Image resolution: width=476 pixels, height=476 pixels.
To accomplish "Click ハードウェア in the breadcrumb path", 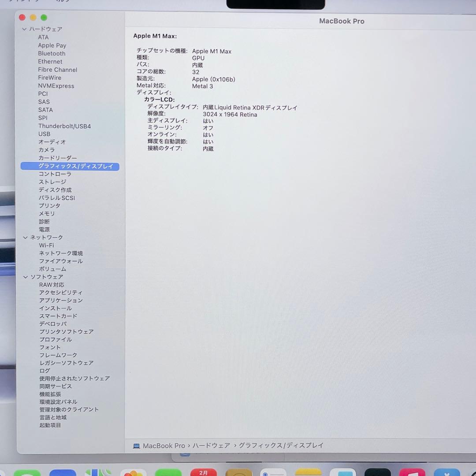I will point(211,446).
